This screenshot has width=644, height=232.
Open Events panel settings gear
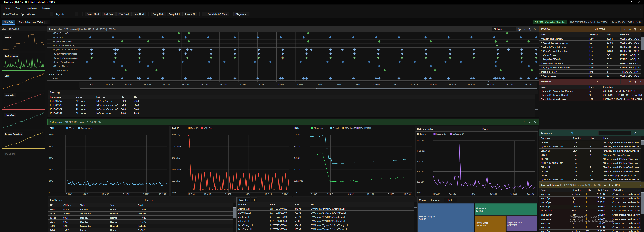pyautogui.click(x=519, y=29)
